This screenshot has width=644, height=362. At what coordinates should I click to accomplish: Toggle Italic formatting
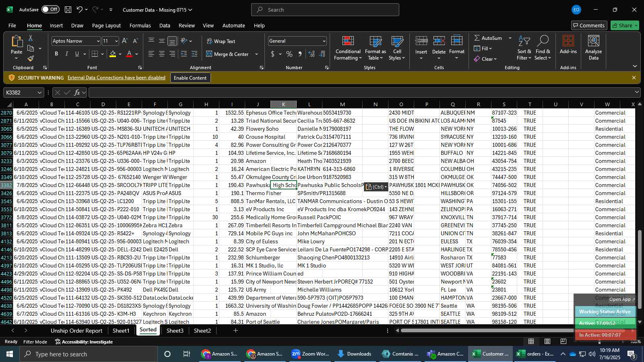[67, 54]
